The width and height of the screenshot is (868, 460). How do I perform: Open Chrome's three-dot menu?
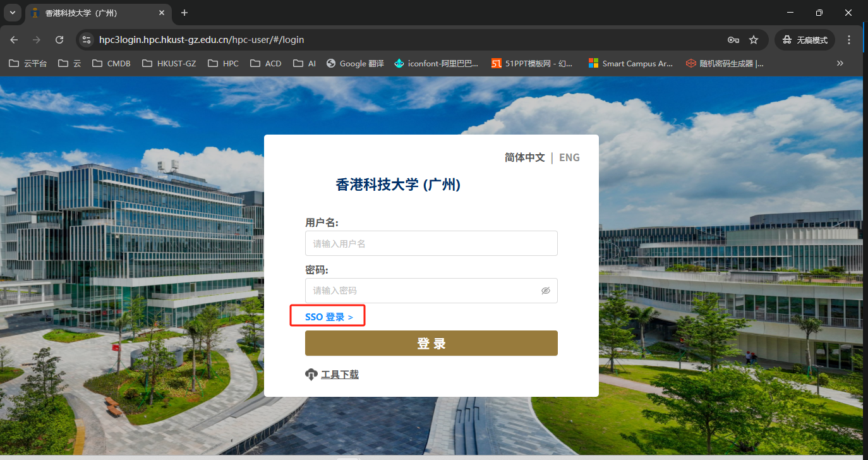tap(849, 40)
